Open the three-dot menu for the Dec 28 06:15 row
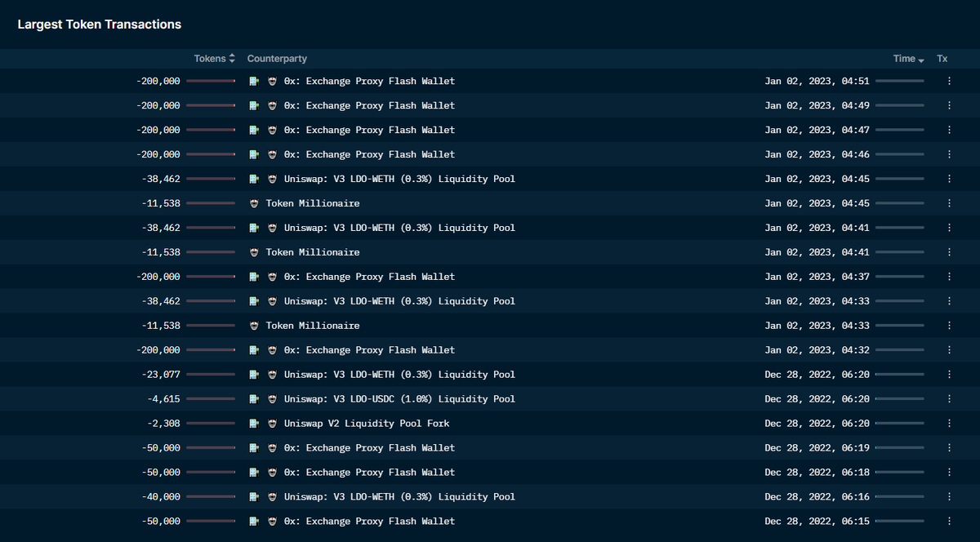The width and height of the screenshot is (980, 542). pyautogui.click(x=949, y=522)
